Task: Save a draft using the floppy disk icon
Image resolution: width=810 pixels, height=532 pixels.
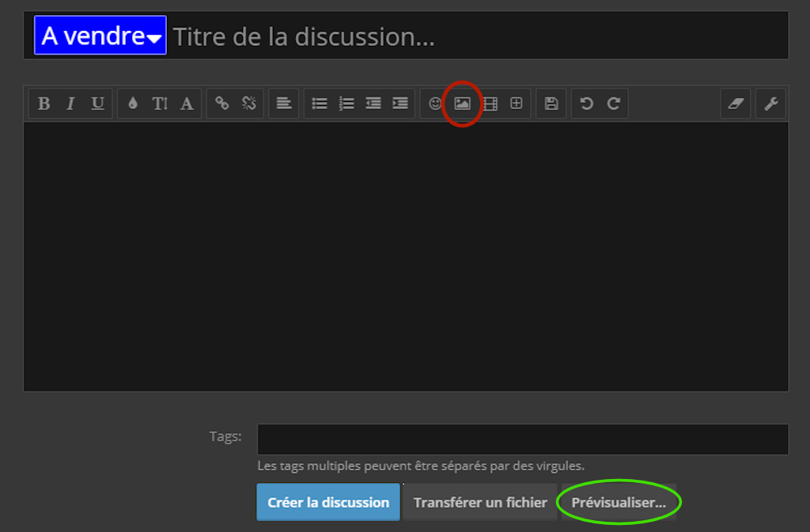Action: pos(551,103)
